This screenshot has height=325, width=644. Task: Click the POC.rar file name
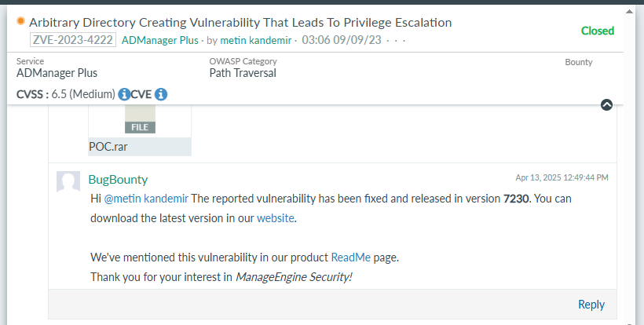108,146
